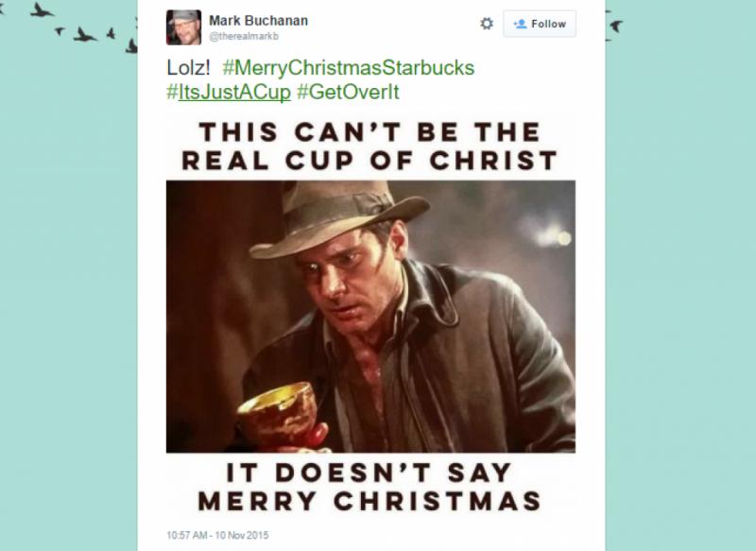Image resolution: width=756 pixels, height=551 pixels.
Task: Click the Lolz! tweet text
Action: pos(188,67)
